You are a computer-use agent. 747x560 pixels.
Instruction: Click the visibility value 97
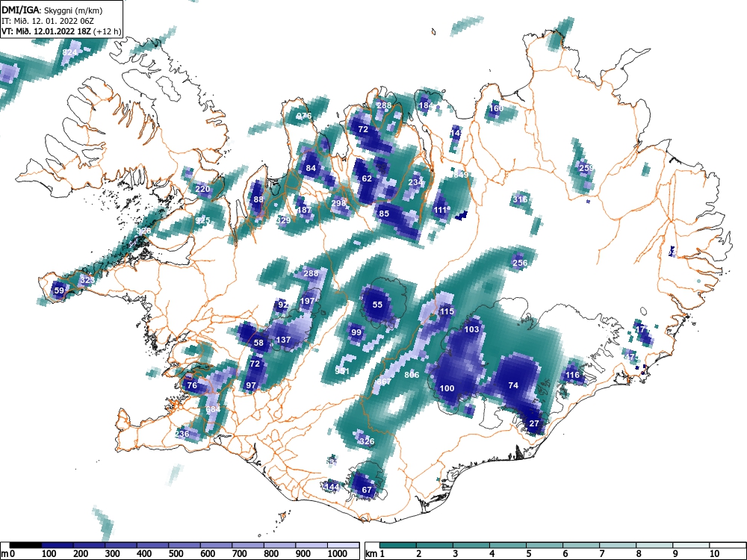coord(251,385)
